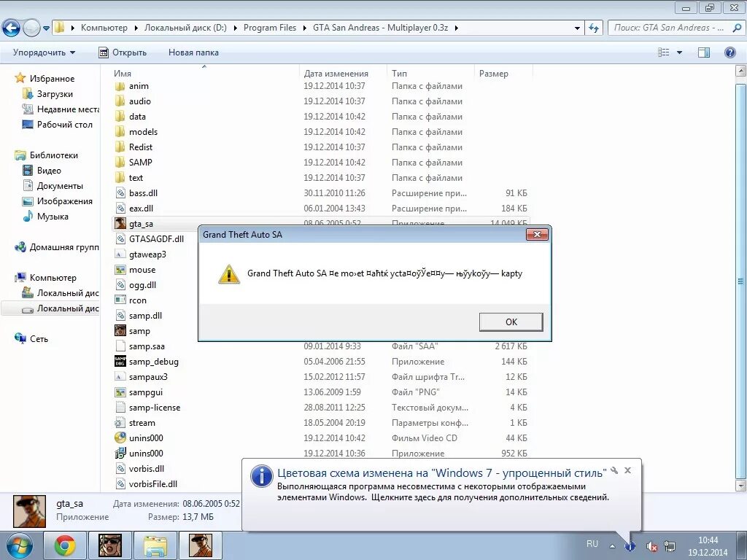Open the Help icon
The image size is (747, 560).
(729, 52)
